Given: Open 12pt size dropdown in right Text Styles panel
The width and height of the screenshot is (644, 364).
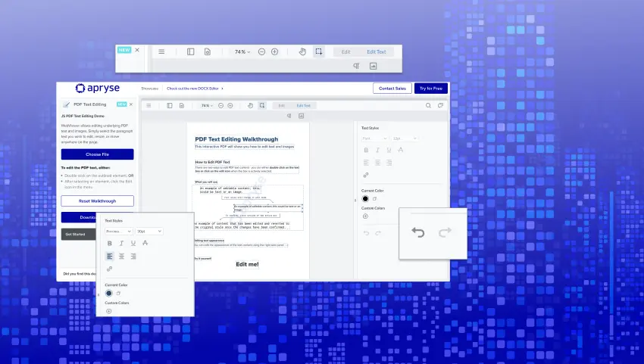Looking at the screenshot, I should click(405, 138).
